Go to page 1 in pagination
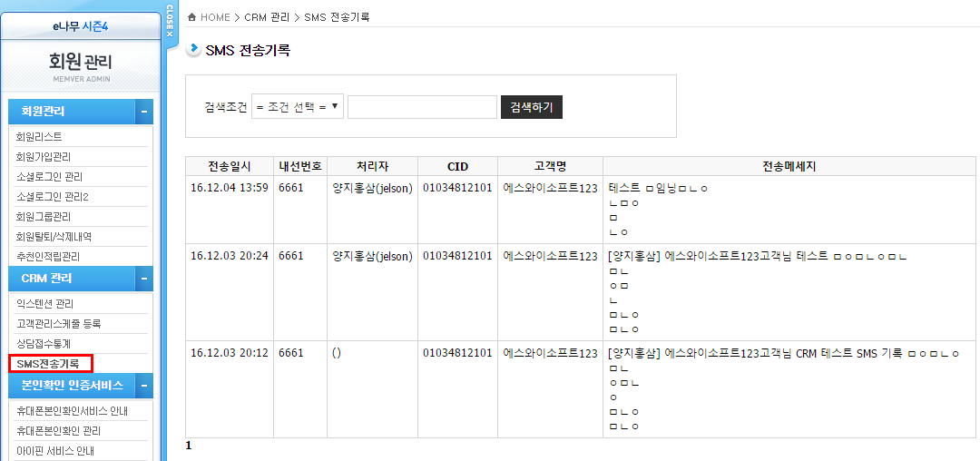 pos(189,446)
